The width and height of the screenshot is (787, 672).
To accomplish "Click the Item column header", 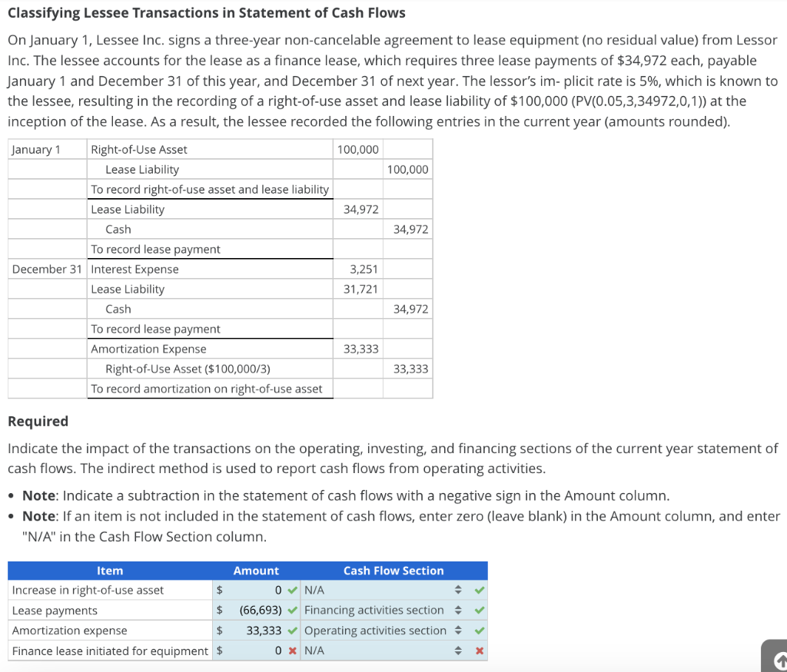I will (110, 571).
